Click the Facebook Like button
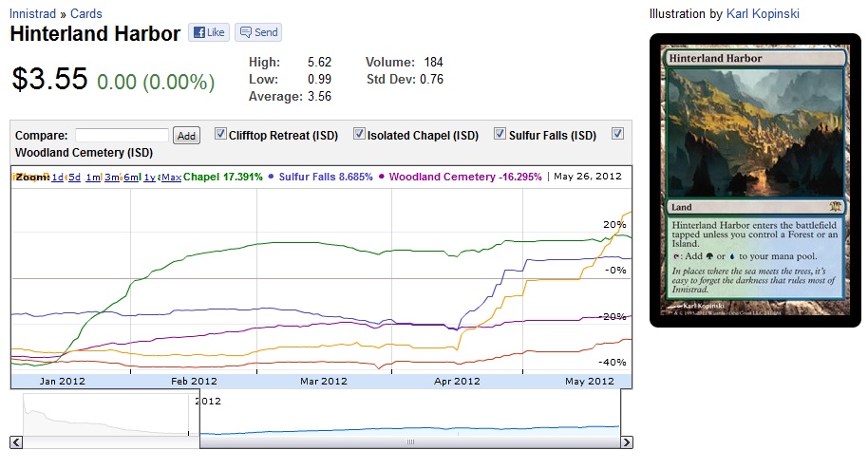The image size is (868, 469). (x=208, y=32)
